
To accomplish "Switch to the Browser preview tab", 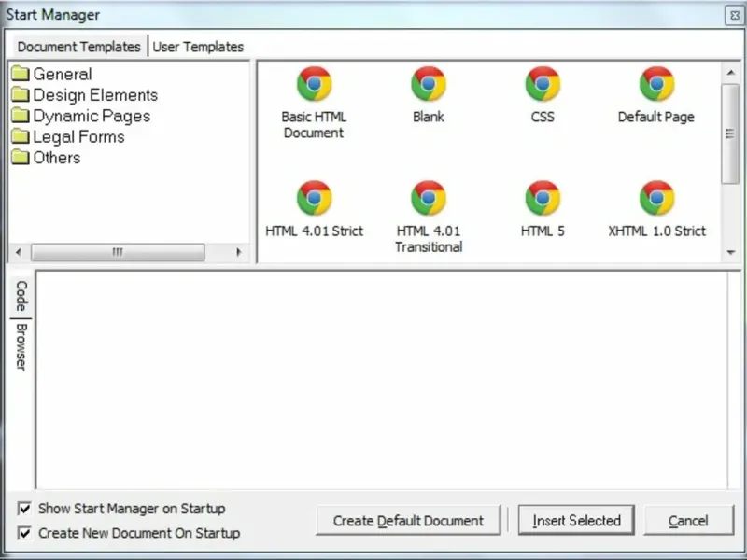I will click(x=21, y=346).
